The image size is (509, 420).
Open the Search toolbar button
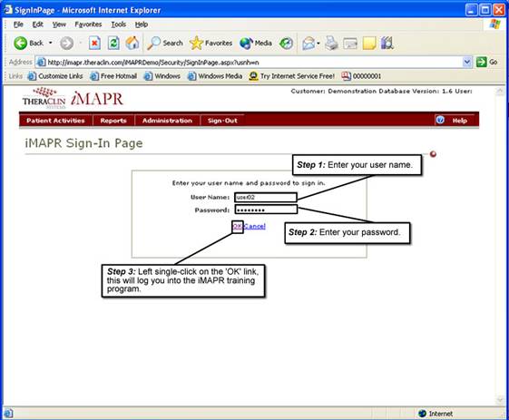pos(165,44)
